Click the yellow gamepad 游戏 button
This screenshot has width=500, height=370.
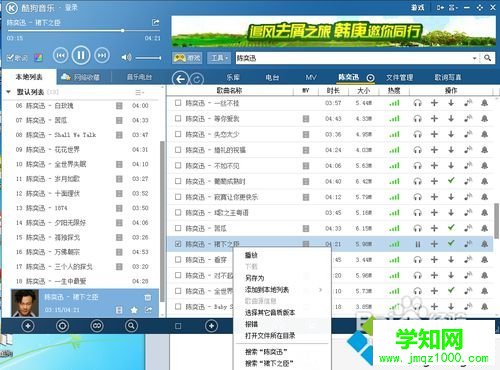click(x=187, y=58)
